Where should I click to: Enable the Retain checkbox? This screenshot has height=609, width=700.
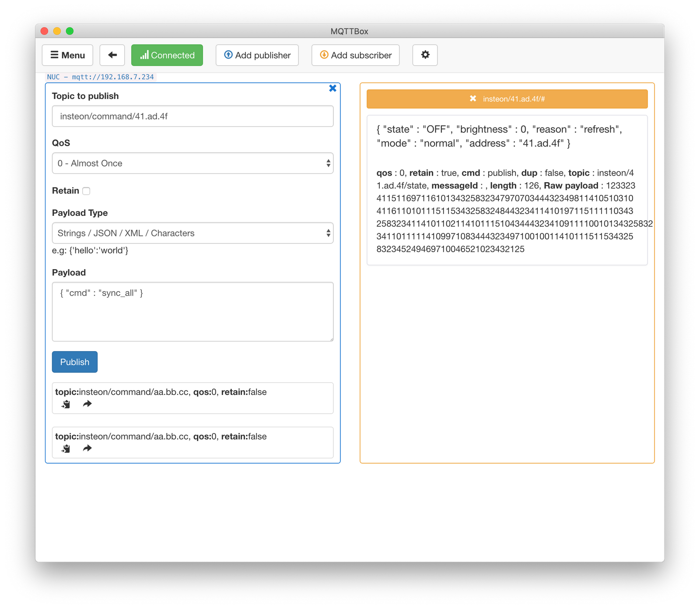click(x=86, y=191)
